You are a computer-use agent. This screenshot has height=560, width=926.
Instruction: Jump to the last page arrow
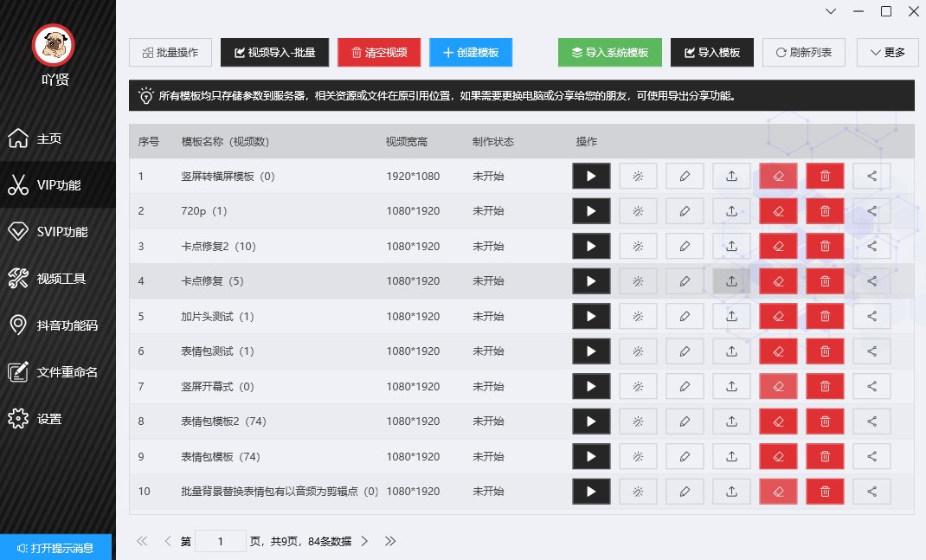tap(390, 541)
